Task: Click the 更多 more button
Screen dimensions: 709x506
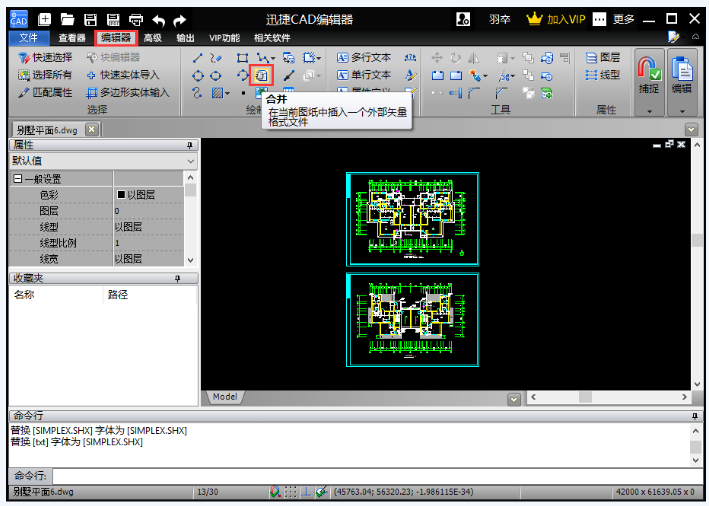Action: point(624,19)
